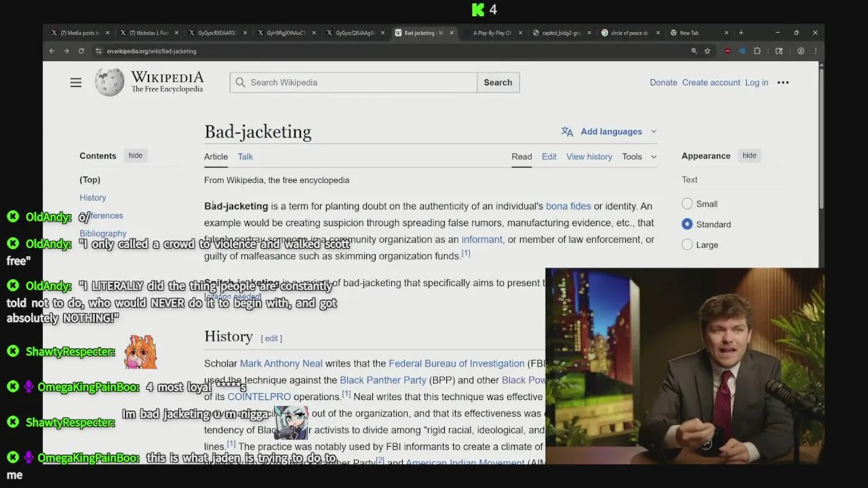Select Large text size radio button

click(x=687, y=244)
